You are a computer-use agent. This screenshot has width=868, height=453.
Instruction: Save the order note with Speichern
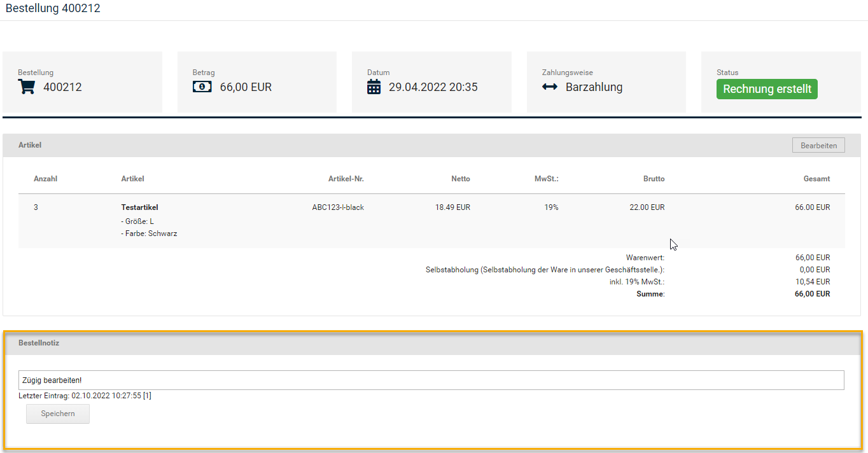58,414
